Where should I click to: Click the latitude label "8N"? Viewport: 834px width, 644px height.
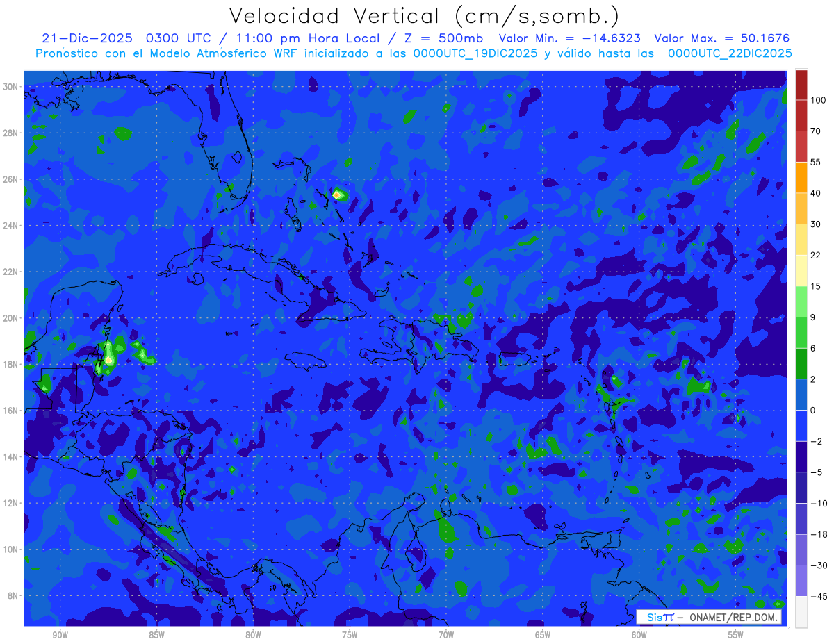point(14,596)
